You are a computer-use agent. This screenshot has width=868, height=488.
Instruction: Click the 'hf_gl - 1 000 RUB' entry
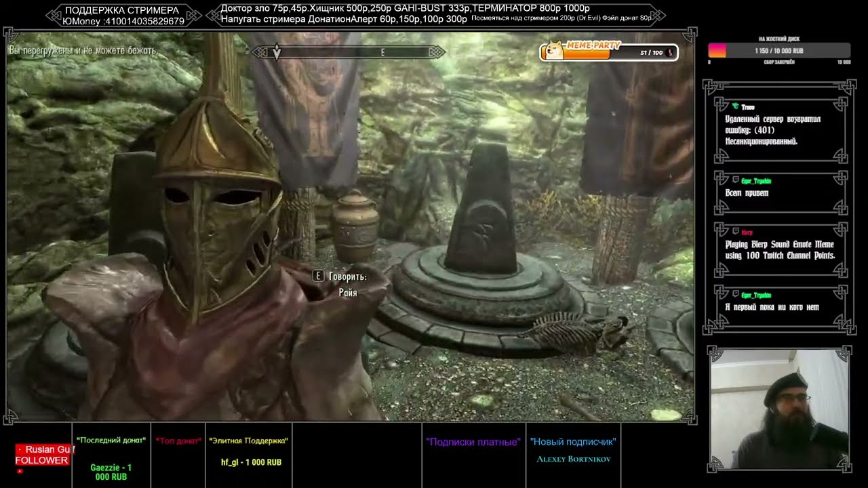tap(251, 462)
